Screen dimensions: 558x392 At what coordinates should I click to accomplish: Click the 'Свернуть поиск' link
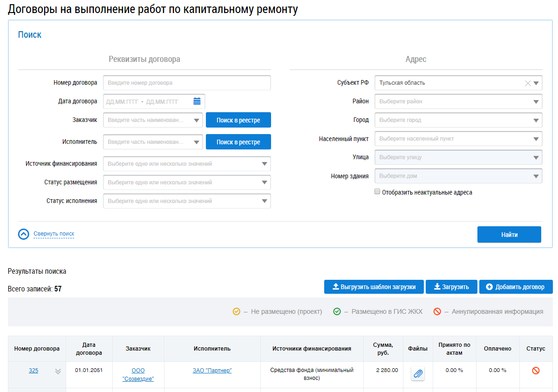(x=54, y=234)
